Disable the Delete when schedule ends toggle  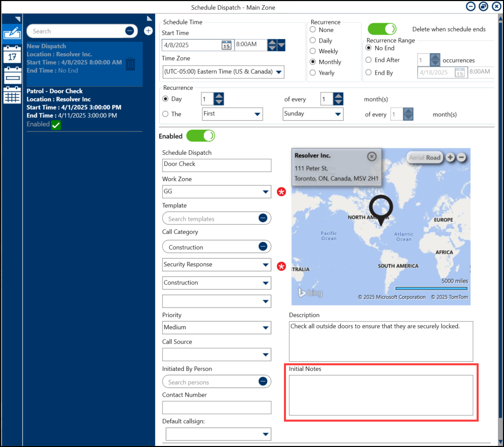(x=382, y=29)
